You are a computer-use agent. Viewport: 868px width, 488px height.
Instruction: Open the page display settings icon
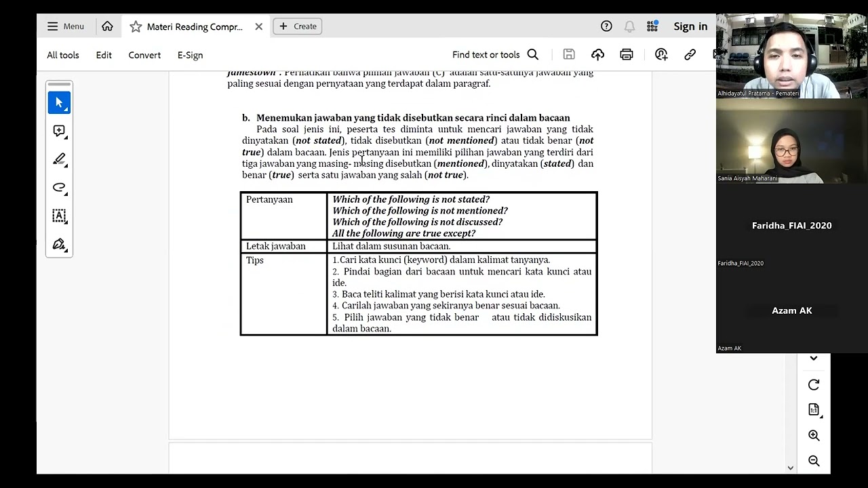pyautogui.click(x=814, y=409)
